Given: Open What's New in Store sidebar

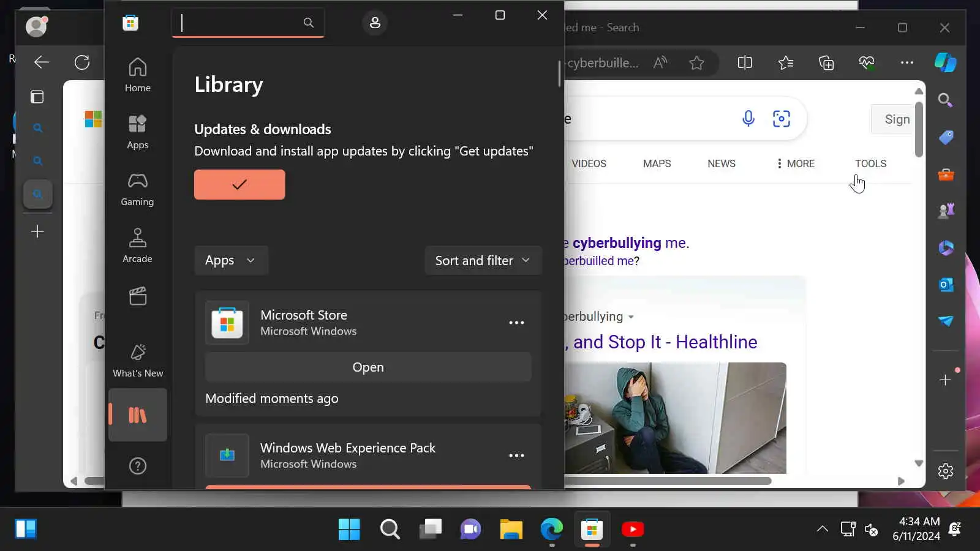Looking at the screenshot, I should 138,361.
